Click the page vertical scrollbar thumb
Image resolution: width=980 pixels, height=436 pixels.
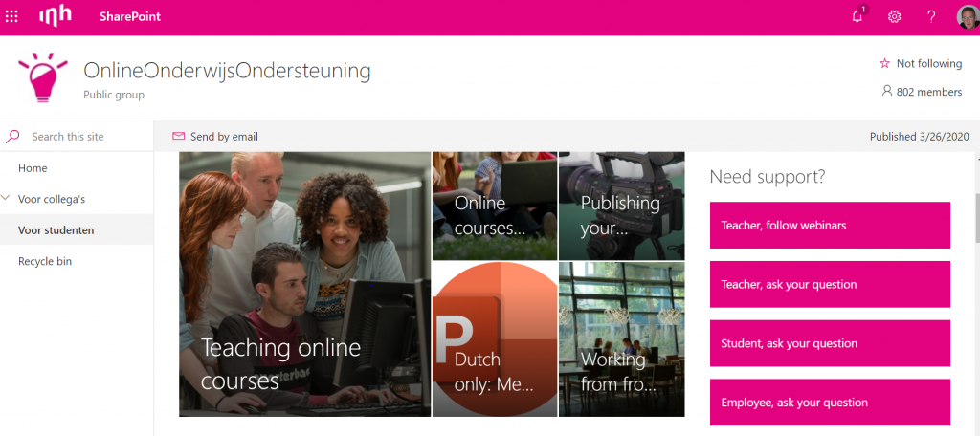coord(977,218)
